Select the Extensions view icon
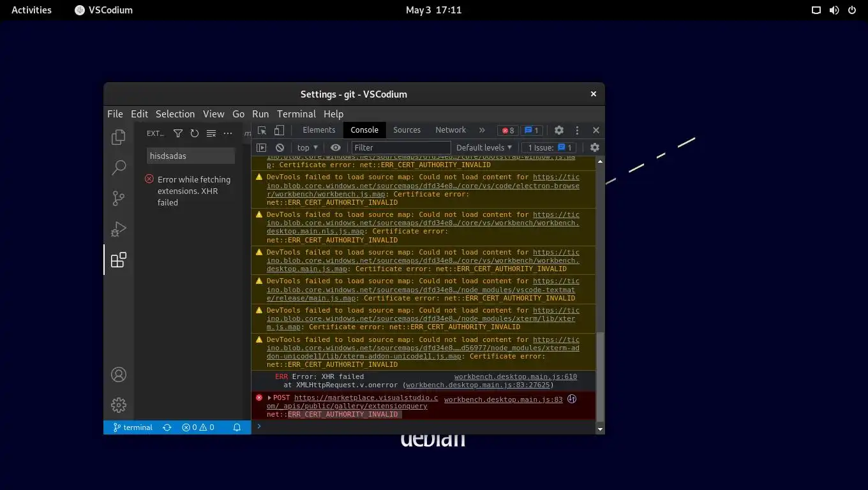The width and height of the screenshot is (868, 490). coord(118,260)
